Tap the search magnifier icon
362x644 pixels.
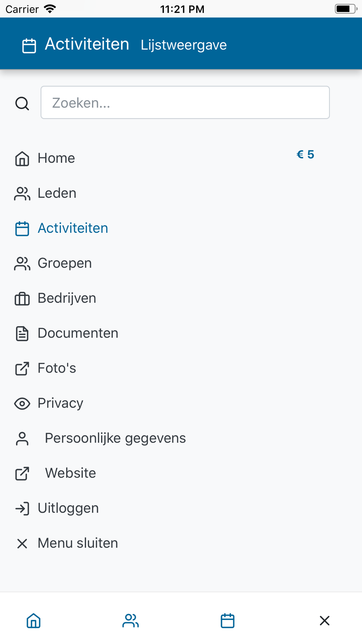(x=22, y=103)
